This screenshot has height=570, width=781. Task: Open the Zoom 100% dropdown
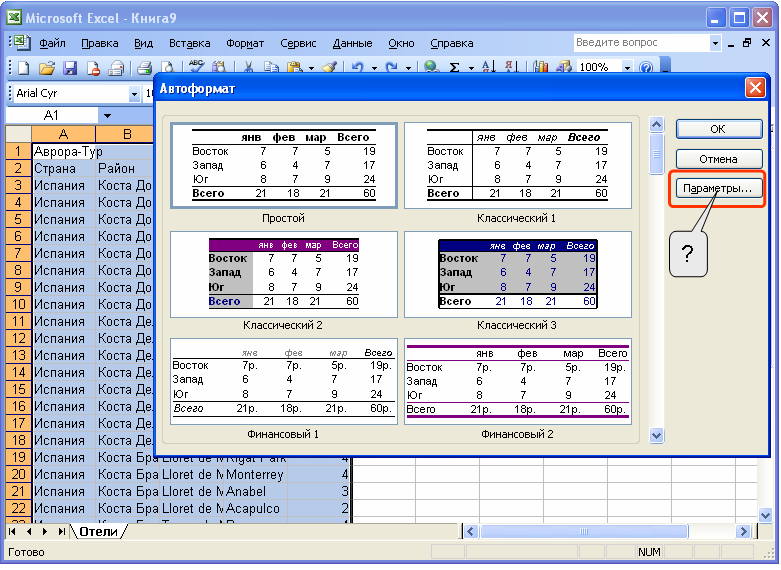tap(628, 68)
